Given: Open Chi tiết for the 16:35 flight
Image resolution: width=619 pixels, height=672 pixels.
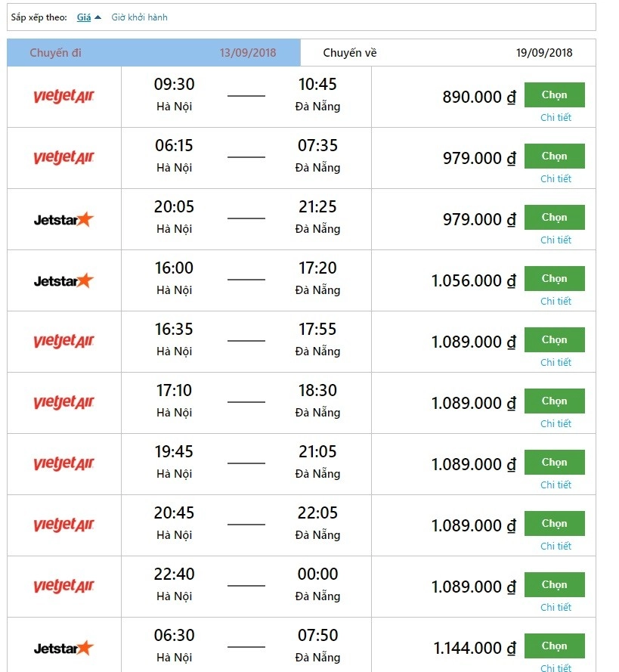Looking at the screenshot, I should [556, 362].
